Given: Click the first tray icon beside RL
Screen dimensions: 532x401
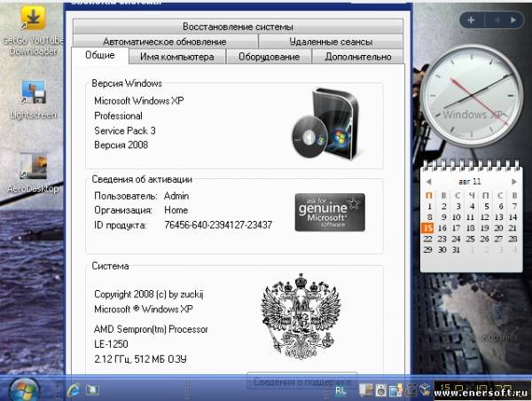Looking at the screenshot, I should click(x=365, y=390).
